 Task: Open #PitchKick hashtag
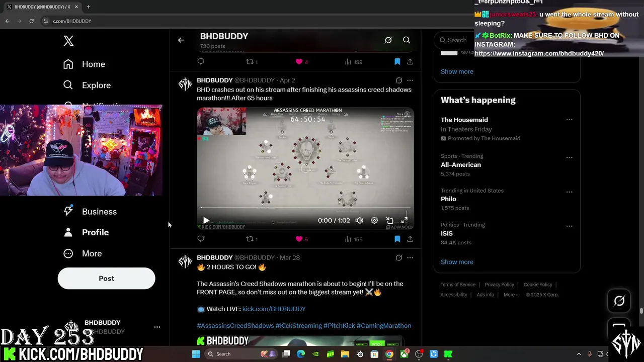click(x=339, y=325)
